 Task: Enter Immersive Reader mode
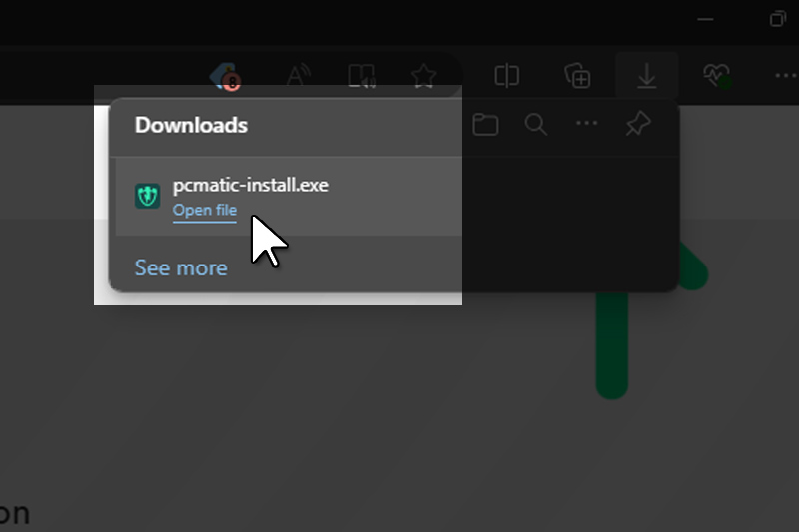click(361, 76)
